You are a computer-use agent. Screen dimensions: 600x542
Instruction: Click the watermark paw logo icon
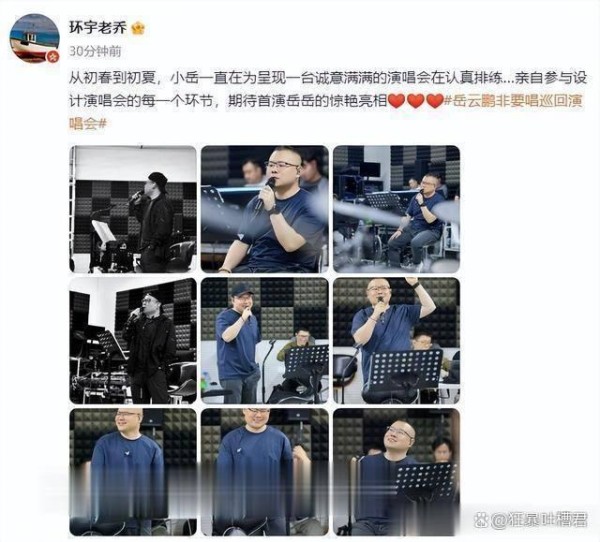click(481, 520)
